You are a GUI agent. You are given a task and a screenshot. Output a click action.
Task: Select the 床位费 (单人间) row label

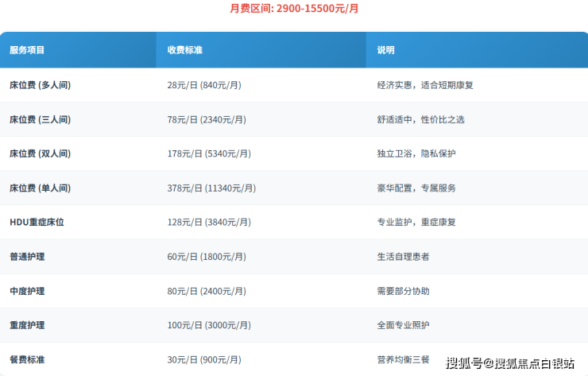point(40,188)
